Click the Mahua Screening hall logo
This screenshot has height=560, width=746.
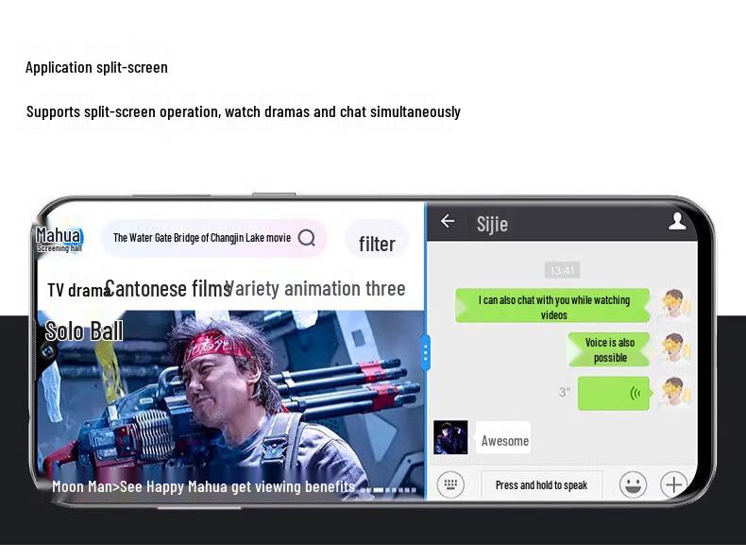coord(59,239)
